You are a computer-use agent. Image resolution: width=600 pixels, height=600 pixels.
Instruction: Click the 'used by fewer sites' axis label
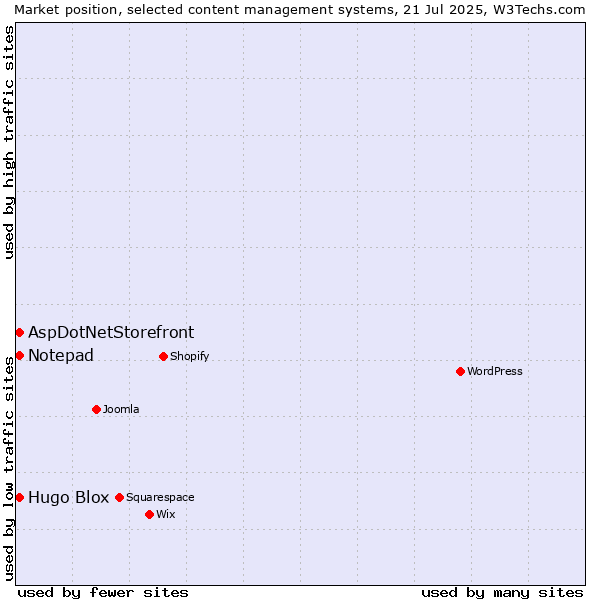pos(103,593)
